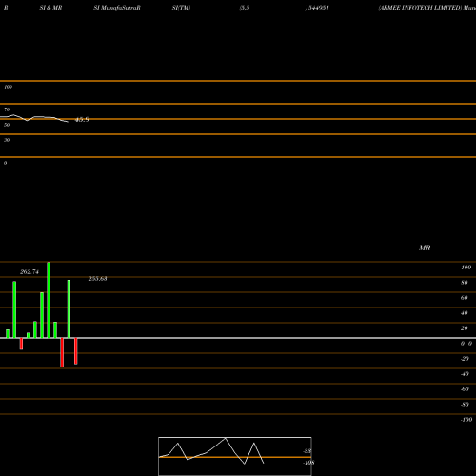This screenshot has height=476, width=476.
Task: Click the white RSI line
Action: [34, 118]
